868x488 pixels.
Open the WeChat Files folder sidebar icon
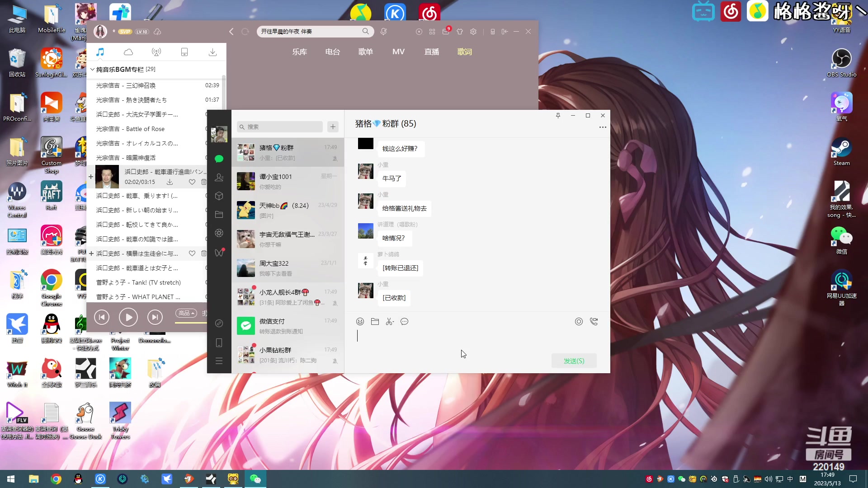219,215
